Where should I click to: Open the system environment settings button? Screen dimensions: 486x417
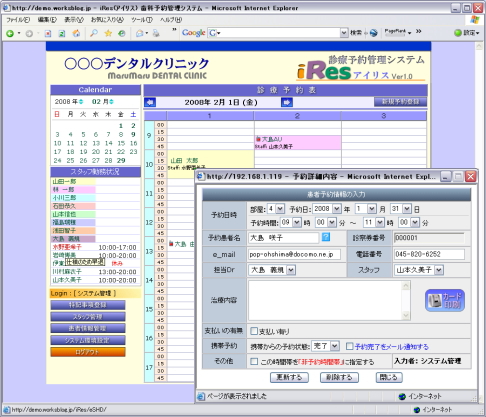[88, 340]
